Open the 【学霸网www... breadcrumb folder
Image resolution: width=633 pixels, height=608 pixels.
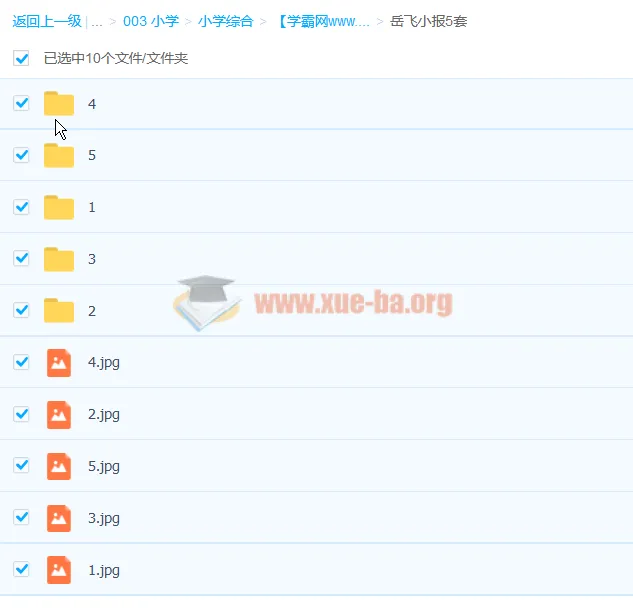[x=322, y=20]
